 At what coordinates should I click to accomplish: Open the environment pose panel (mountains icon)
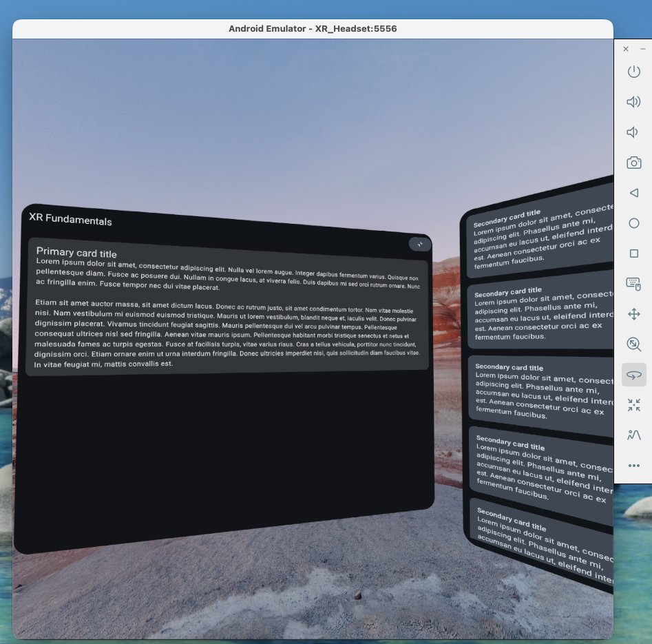click(x=633, y=435)
